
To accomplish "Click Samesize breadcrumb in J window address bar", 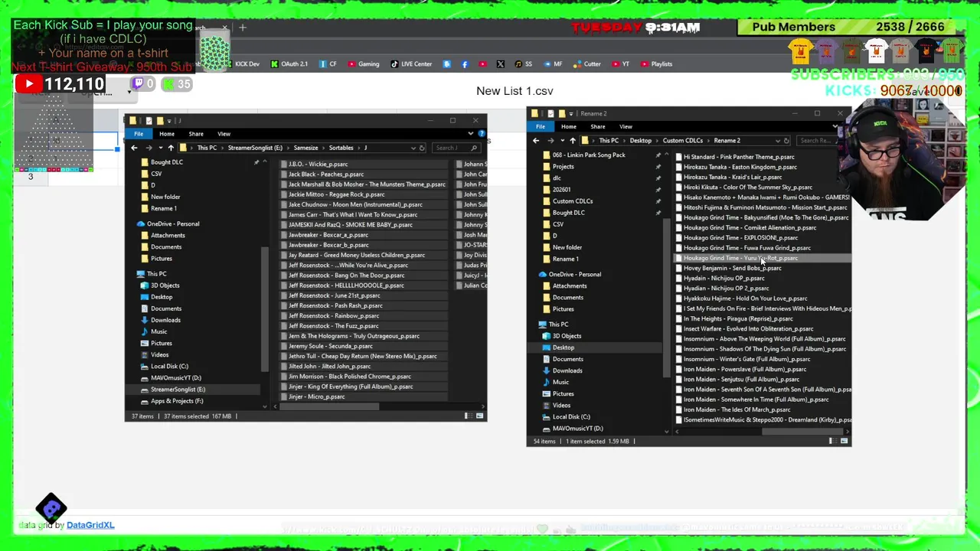I will click(x=305, y=148).
